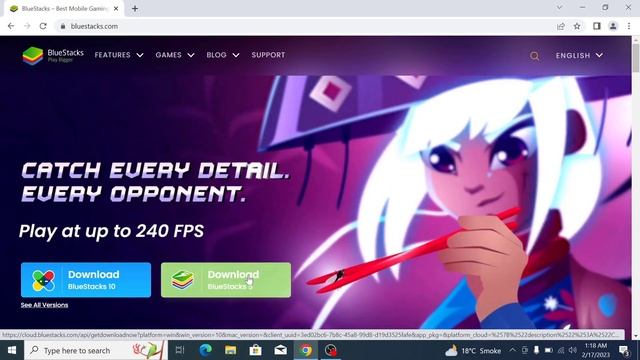Click the CATCH EVERY DETAIL headline

[156, 182]
